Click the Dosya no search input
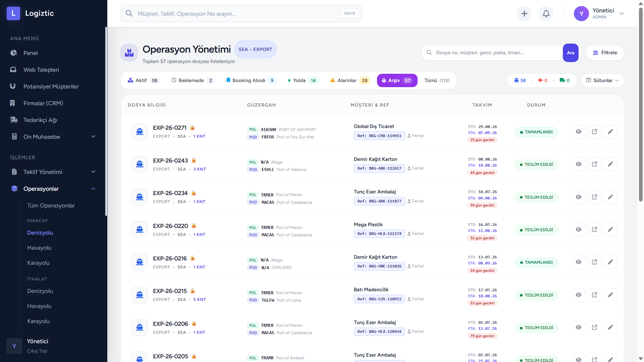This screenshot has height=362, width=644. (x=492, y=53)
